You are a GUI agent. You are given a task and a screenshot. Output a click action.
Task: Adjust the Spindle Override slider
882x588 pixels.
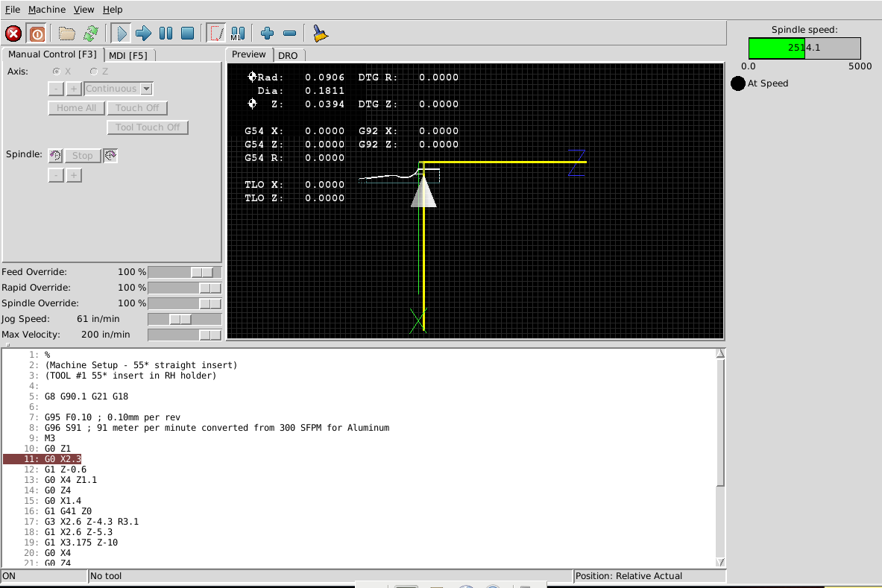(184, 303)
